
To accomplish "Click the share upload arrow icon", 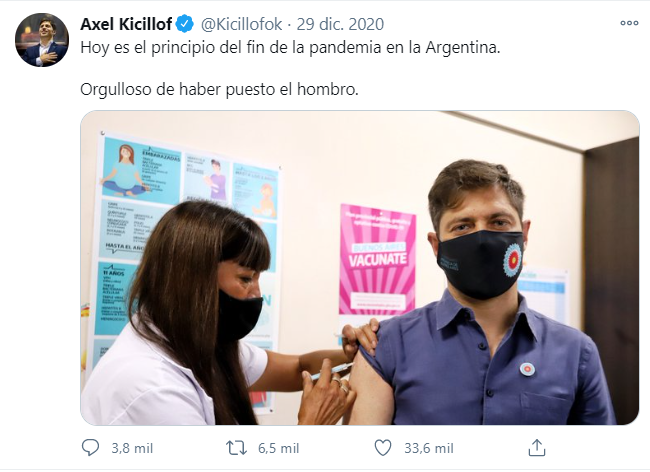I will pyautogui.click(x=537, y=448).
